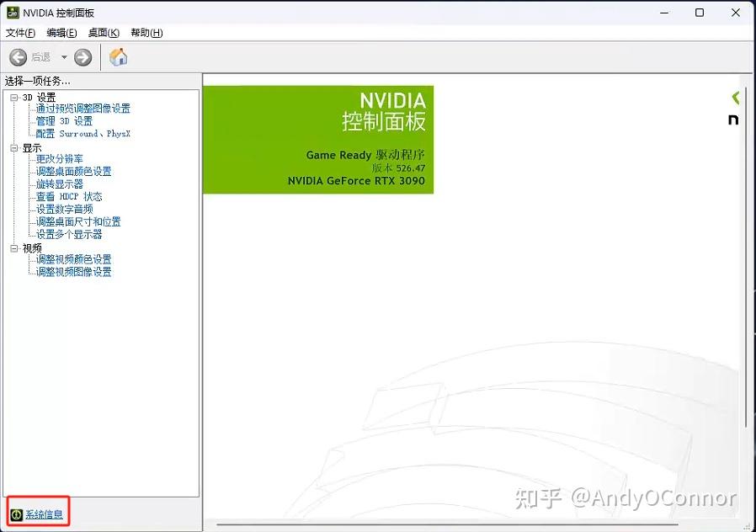Open the home page via toolbar house icon
Viewport: 756px width, 532px height.
[x=118, y=57]
